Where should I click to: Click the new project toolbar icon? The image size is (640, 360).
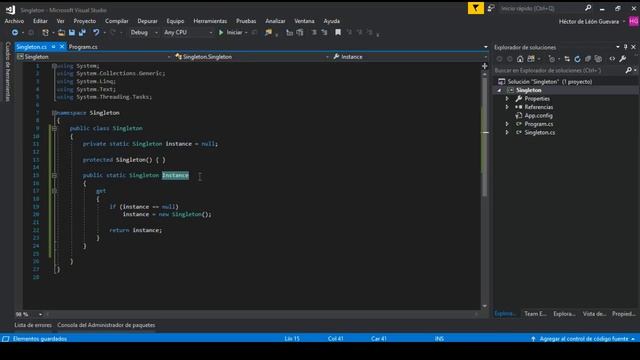coord(45,32)
